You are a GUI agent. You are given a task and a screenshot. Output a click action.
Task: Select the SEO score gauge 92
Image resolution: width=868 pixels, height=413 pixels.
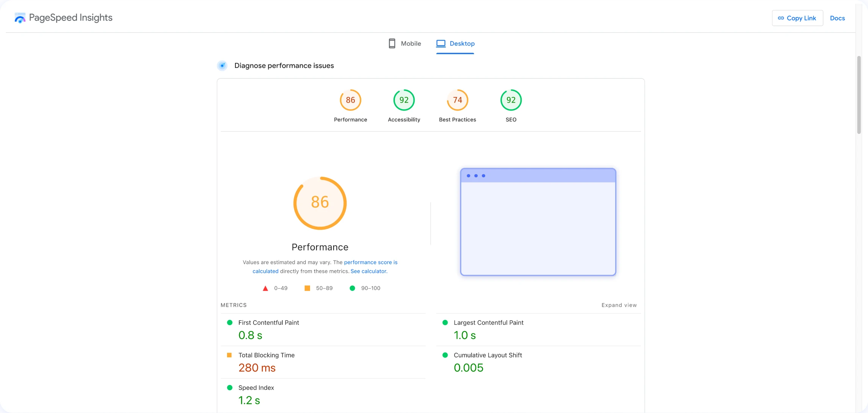tap(511, 100)
